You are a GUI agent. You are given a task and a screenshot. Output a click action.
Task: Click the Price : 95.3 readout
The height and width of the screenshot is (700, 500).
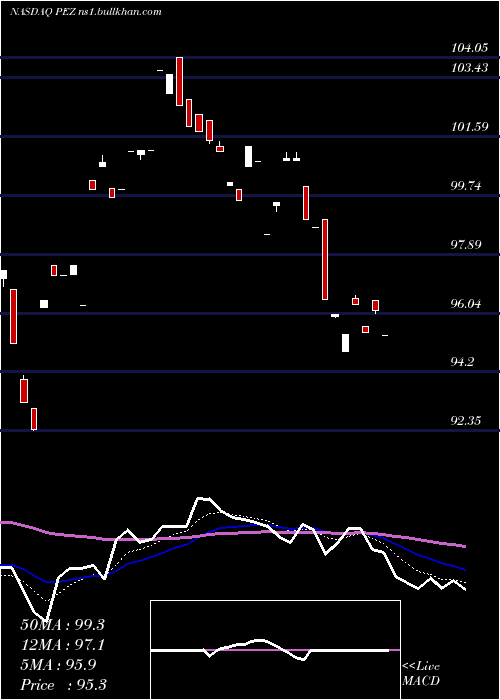tap(63, 685)
